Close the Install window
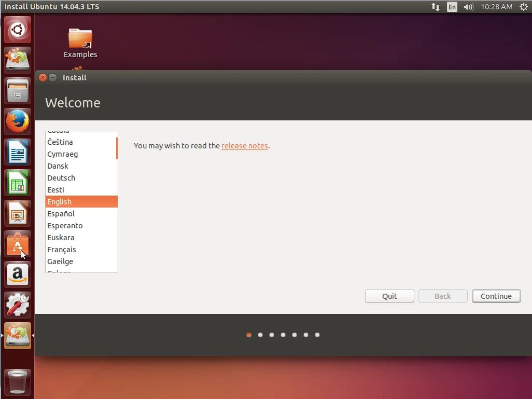532x399 pixels. (x=43, y=77)
